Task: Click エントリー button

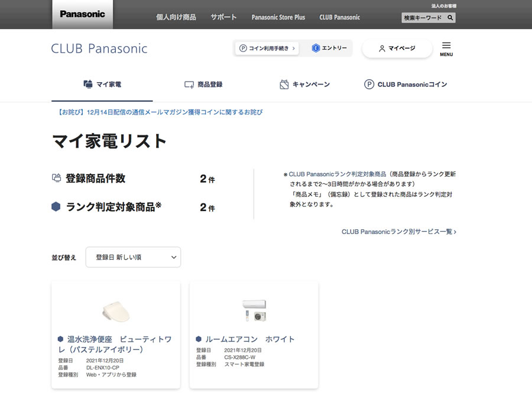Action: (329, 48)
